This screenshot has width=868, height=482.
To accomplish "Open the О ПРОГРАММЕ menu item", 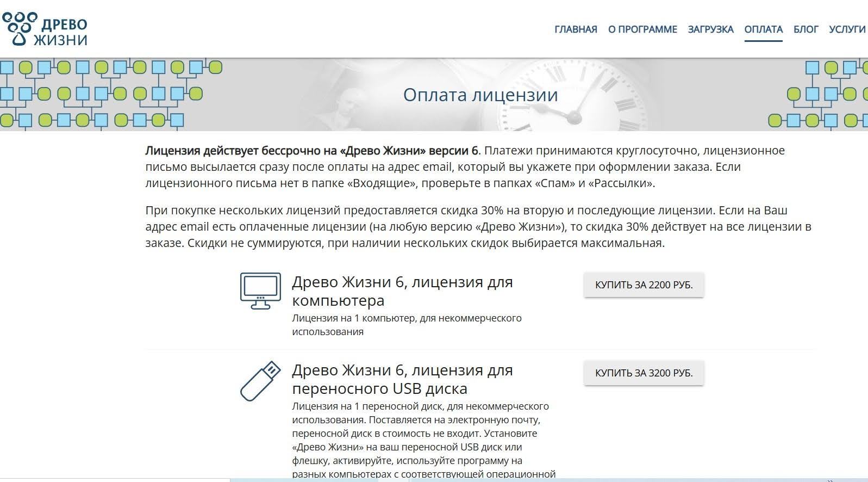I will click(642, 29).
